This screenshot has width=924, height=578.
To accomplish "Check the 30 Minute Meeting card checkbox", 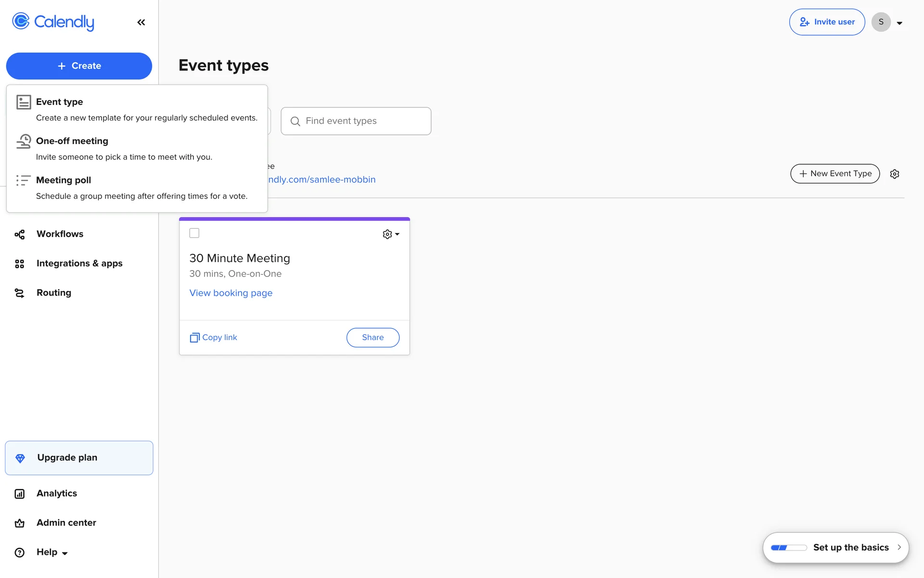I will pos(194,233).
